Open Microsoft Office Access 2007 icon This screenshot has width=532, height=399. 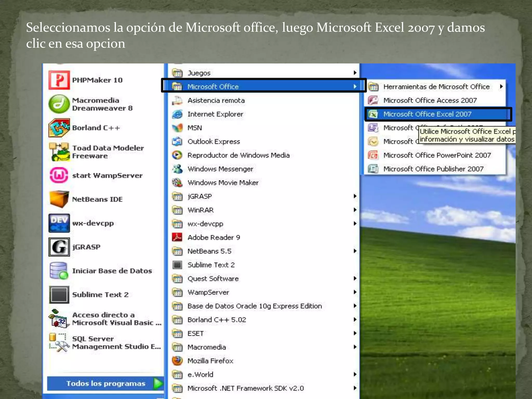coord(373,100)
